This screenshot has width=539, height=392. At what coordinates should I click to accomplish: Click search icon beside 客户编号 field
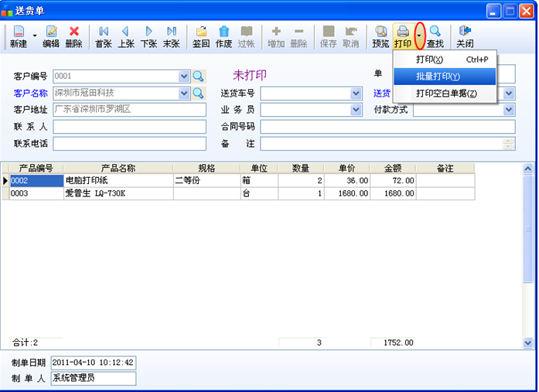pyautogui.click(x=198, y=76)
